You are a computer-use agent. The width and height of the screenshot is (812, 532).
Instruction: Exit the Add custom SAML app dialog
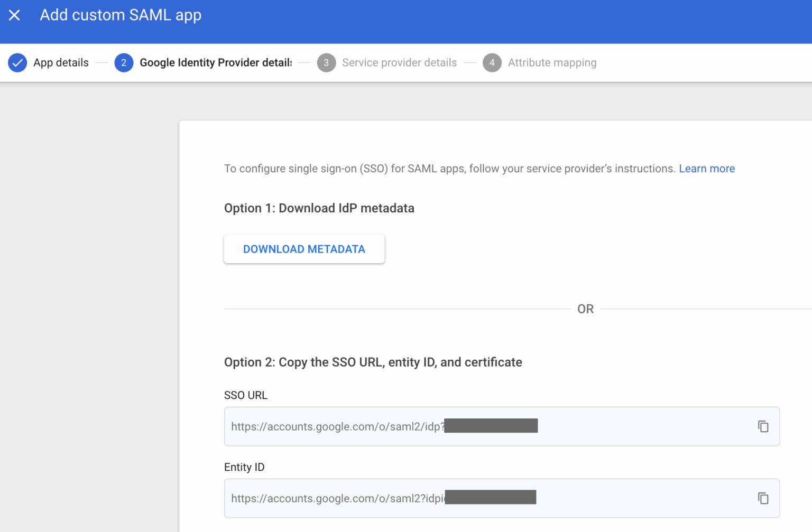[14, 15]
